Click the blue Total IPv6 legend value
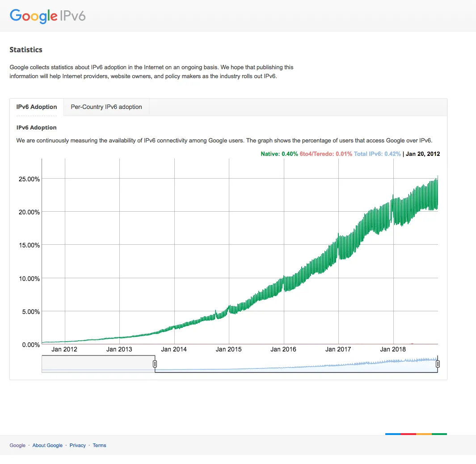The height and width of the screenshot is (464, 476). 377,154
